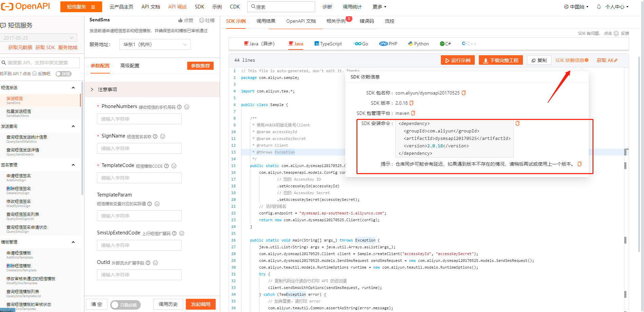Expand the 注意事项 section
The height and width of the screenshot is (312, 644).
click(152, 89)
